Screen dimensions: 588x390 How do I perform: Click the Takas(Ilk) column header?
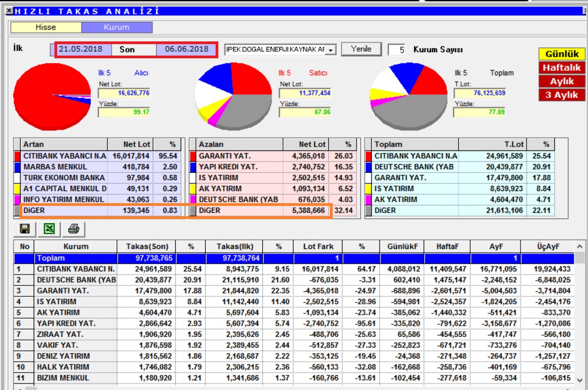(x=235, y=246)
